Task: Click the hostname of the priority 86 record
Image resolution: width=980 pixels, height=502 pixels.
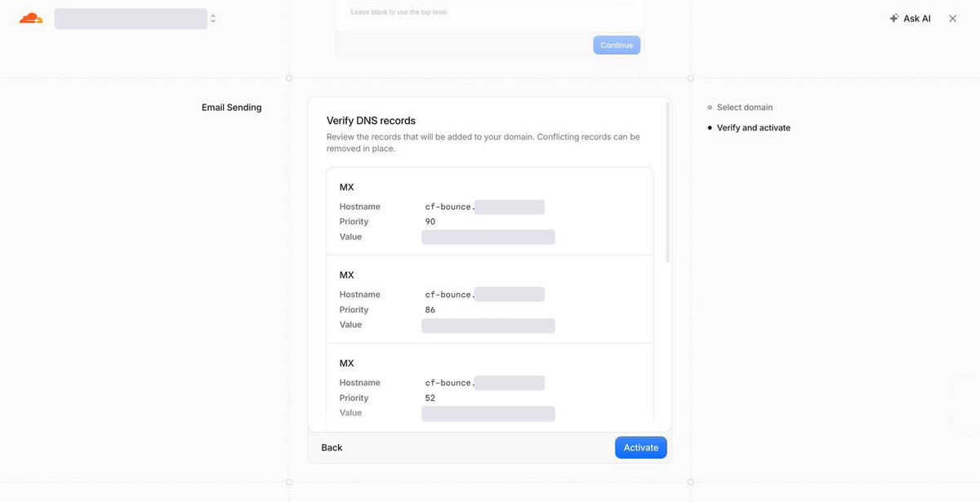Action: [x=484, y=295]
